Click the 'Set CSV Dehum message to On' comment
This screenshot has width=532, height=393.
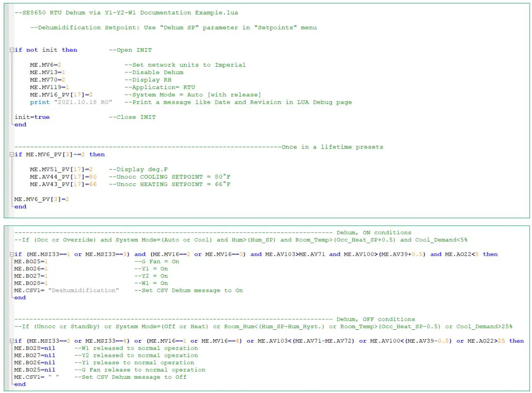coord(189,291)
